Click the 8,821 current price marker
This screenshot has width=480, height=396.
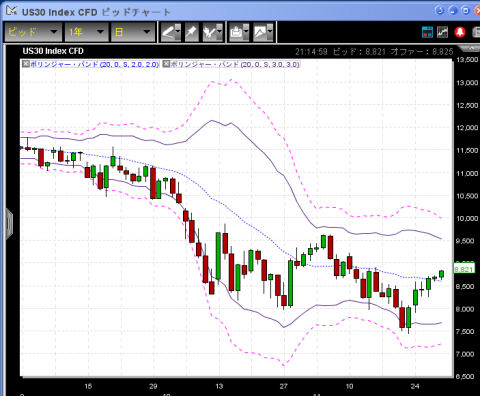point(464,269)
